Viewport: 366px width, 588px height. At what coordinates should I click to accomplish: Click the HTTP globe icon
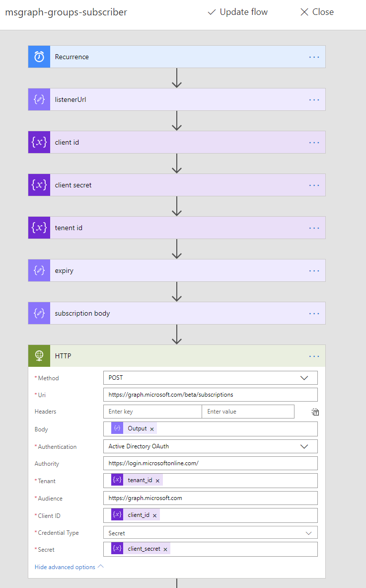coord(39,356)
